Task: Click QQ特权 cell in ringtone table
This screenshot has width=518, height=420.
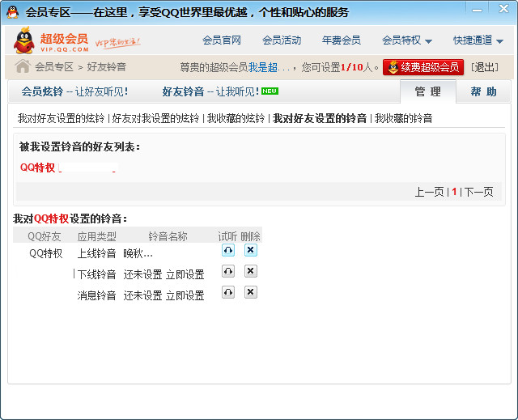Action: pyautogui.click(x=46, y=253)
